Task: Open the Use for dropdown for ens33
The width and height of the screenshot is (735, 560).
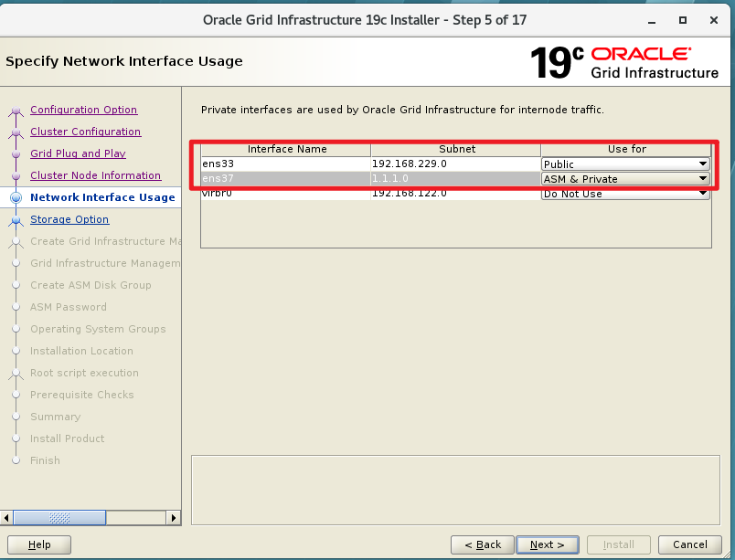Action: (x=625, y=164)
